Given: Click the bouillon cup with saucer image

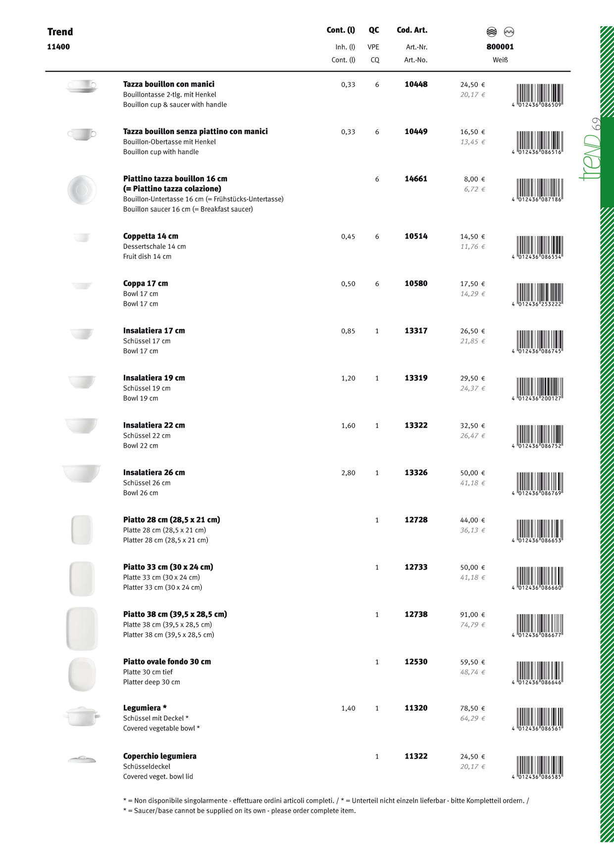Looking at the screenshot, I should point(82,86).
